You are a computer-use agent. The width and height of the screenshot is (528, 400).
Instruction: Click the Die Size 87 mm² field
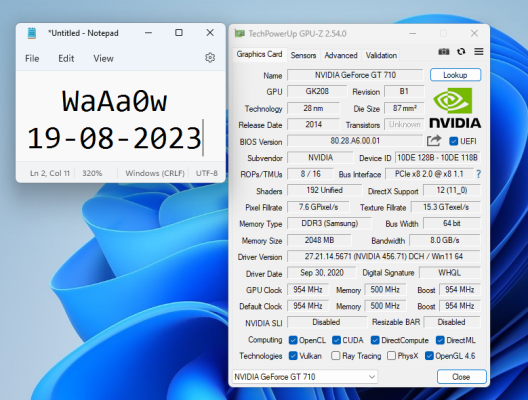404,108
